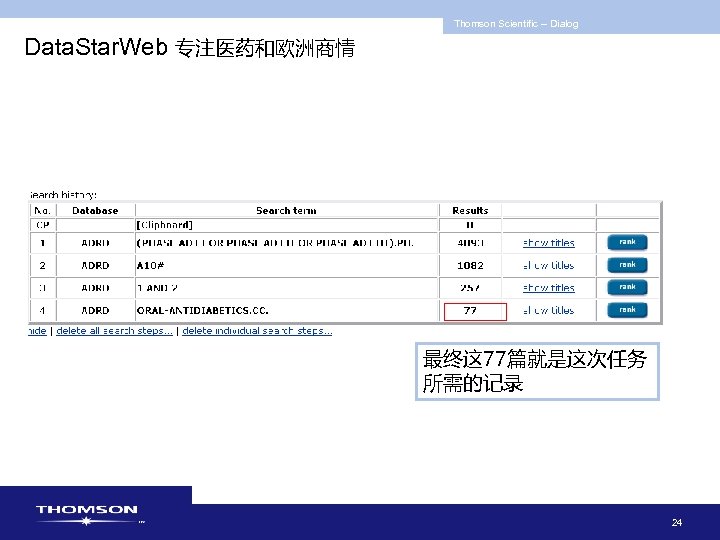Click the page number 24
Viewport: 720px width, 540px height.
coord(676,523)
